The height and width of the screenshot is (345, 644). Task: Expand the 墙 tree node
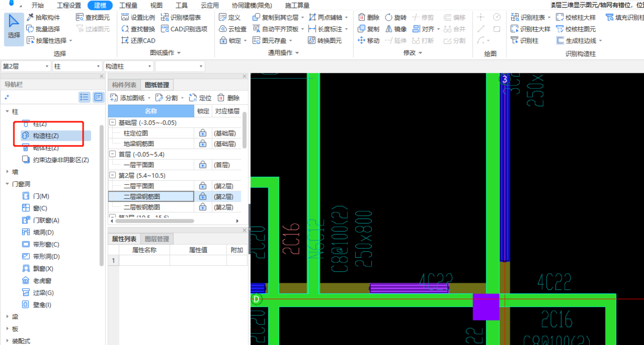coord(7,172)
